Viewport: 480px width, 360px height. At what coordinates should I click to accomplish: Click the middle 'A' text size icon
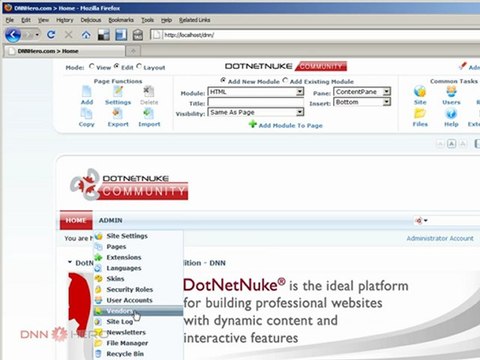click(x=451, y=144)
